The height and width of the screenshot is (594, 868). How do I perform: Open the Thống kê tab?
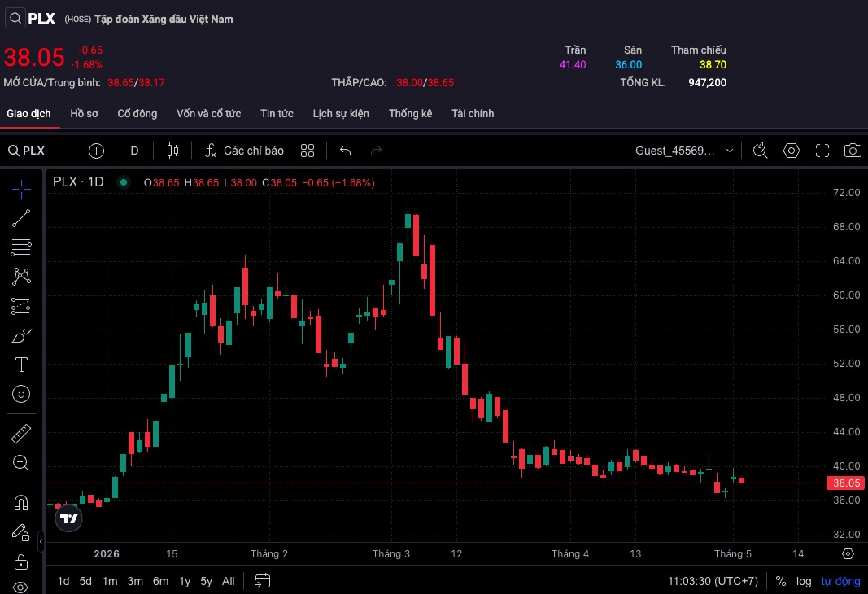[x=410, y=113]
